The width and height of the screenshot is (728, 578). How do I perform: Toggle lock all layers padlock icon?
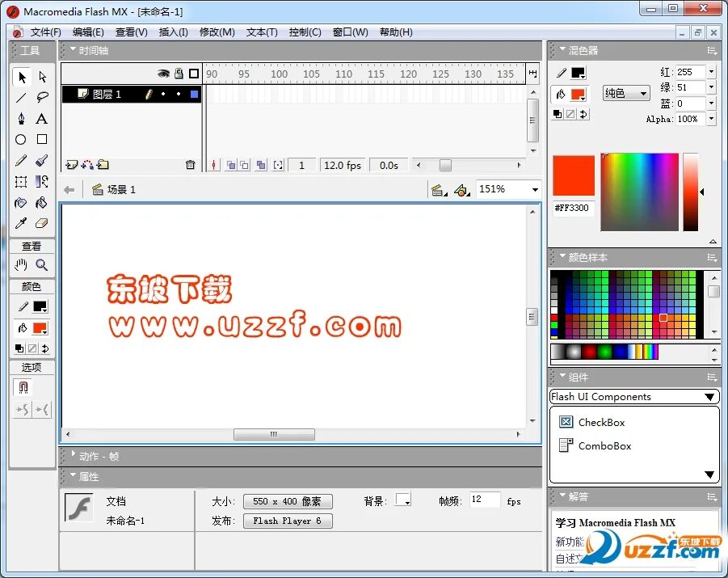coord(179,74)
